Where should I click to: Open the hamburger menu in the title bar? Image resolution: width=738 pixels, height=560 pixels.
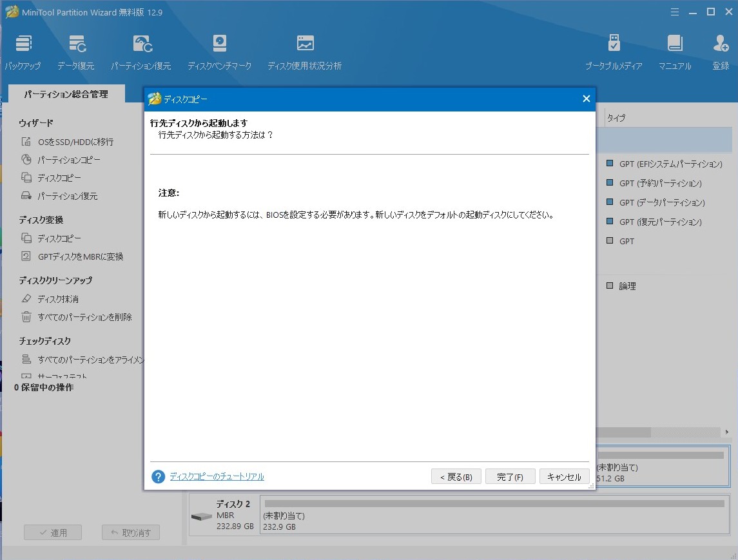(x=675, y=12)
